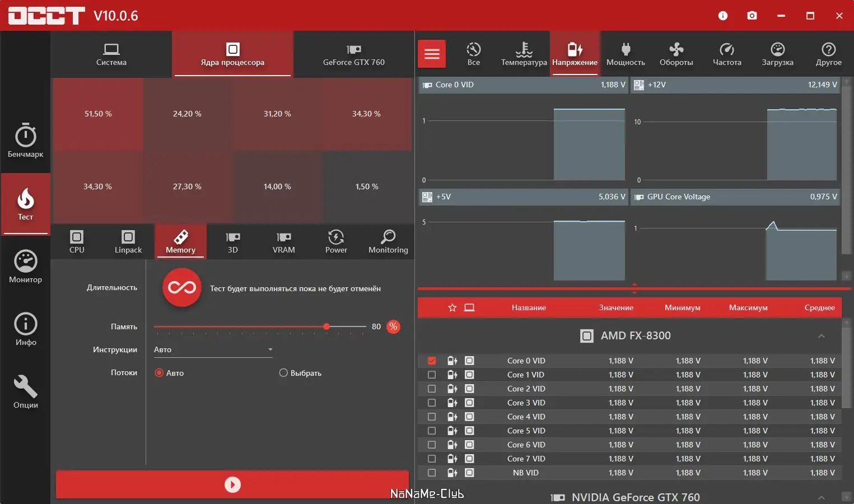Screen dimensions: 854x504
Task: Open the Монитор section in sidebar
Action: point(26,267)
